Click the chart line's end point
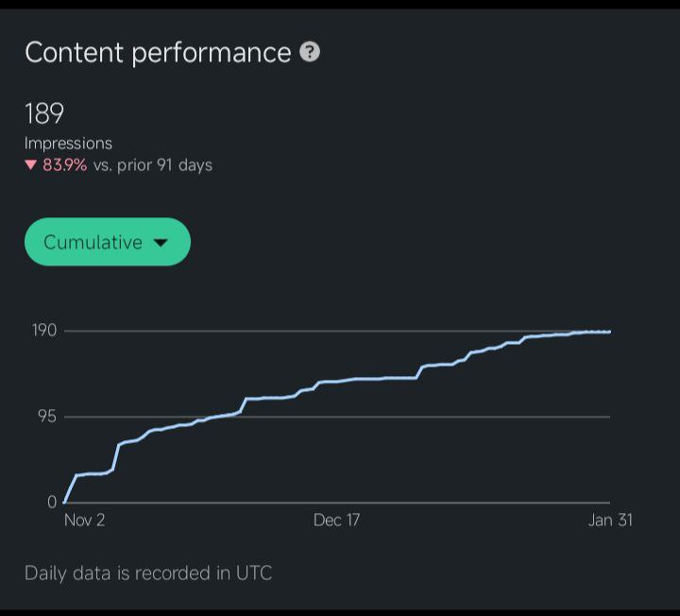The image size is (680, 616). pos(609,332)
